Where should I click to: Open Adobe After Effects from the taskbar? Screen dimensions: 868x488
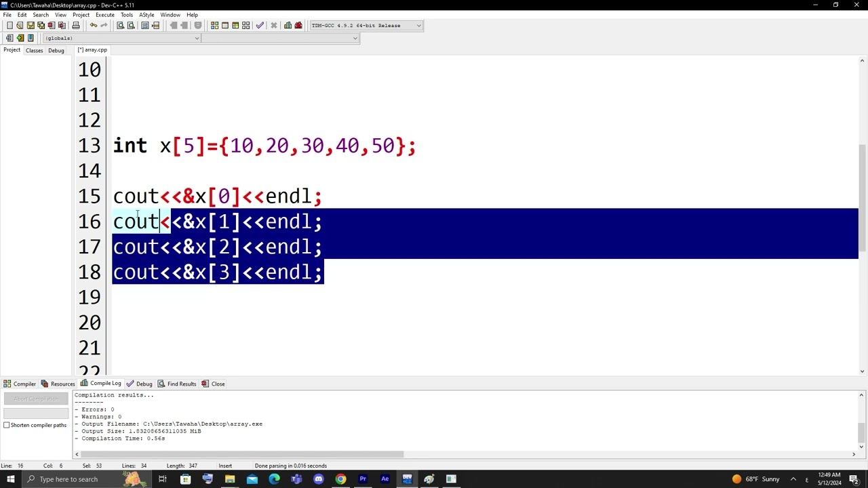[x=385, y=479]
